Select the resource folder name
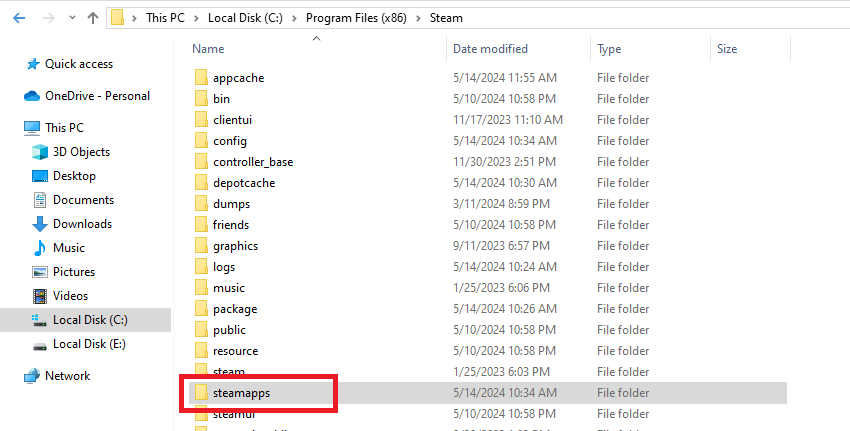The image size is (850, 431). point(235,351)
